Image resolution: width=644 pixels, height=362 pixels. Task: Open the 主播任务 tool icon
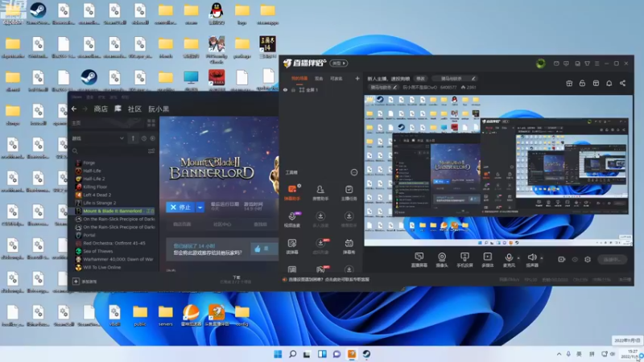[x=349, y=192]
